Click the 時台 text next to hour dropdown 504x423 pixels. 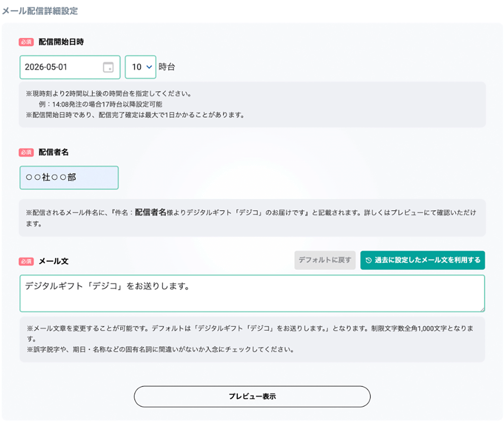tap(167, 67)
